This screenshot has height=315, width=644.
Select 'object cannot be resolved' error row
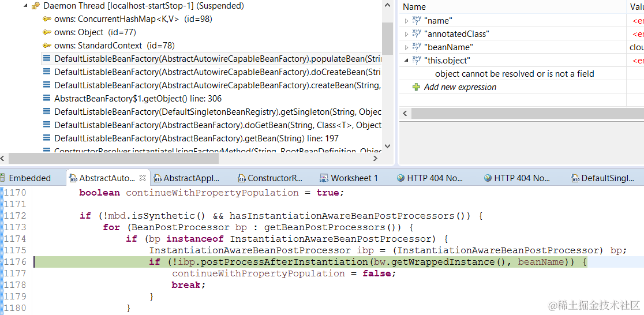(x=515, y=74)
